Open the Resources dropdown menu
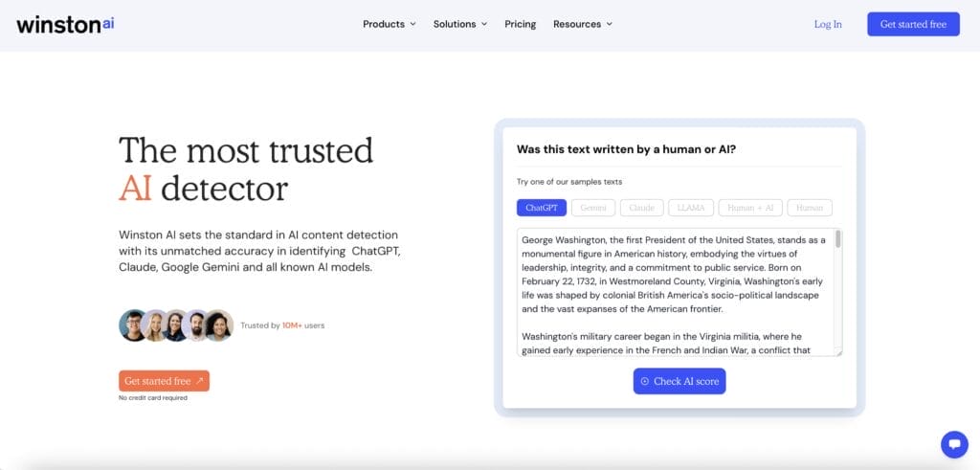Image resolution: width=980 pixels, height=470 pixels. click(x=582, y=24)
